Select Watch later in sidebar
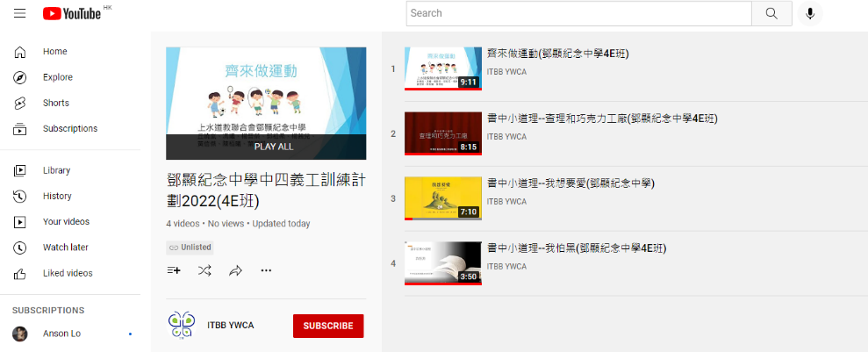868x352 pixels. click(x=65, y=248)
